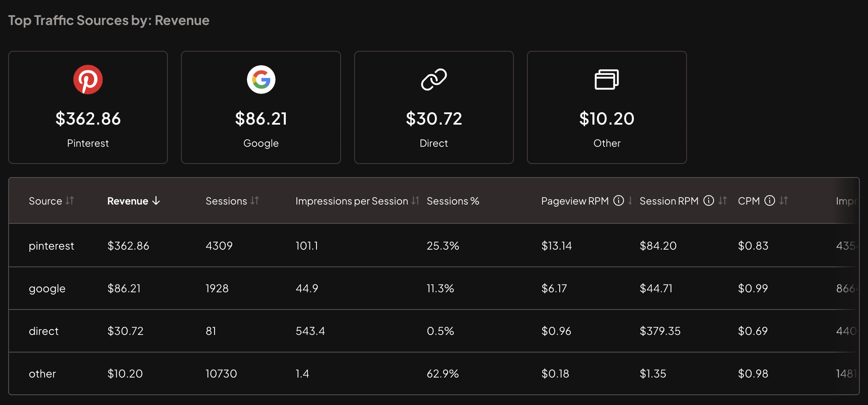The width and height of the screenshot is (868, 405).
Task: Click the Direct link chain icon
Action: tap(434, 80)
